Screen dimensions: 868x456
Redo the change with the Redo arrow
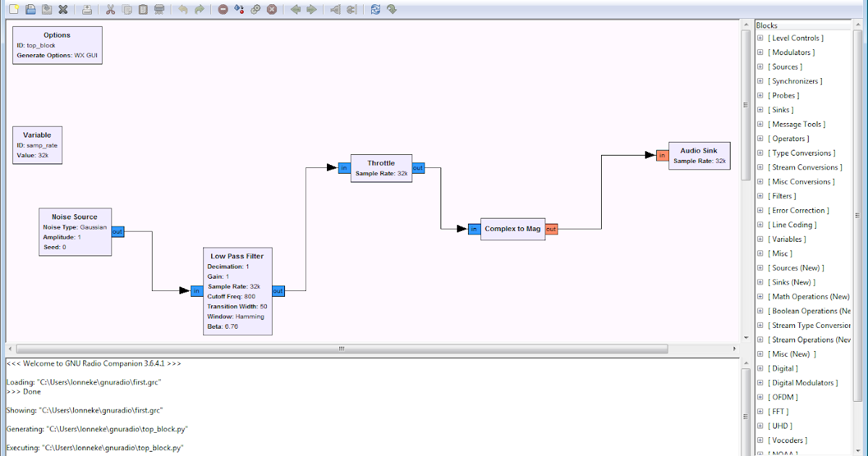click(199, 9)
